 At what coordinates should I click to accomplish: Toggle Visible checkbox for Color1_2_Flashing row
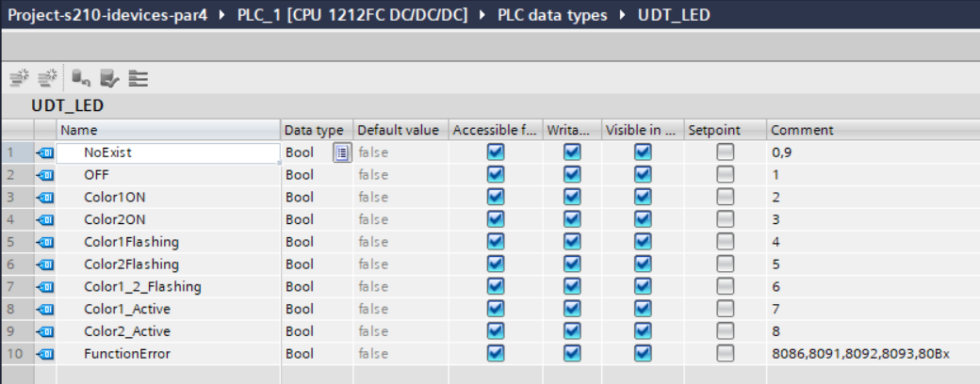pyautogui.click(x=643, y=287)
